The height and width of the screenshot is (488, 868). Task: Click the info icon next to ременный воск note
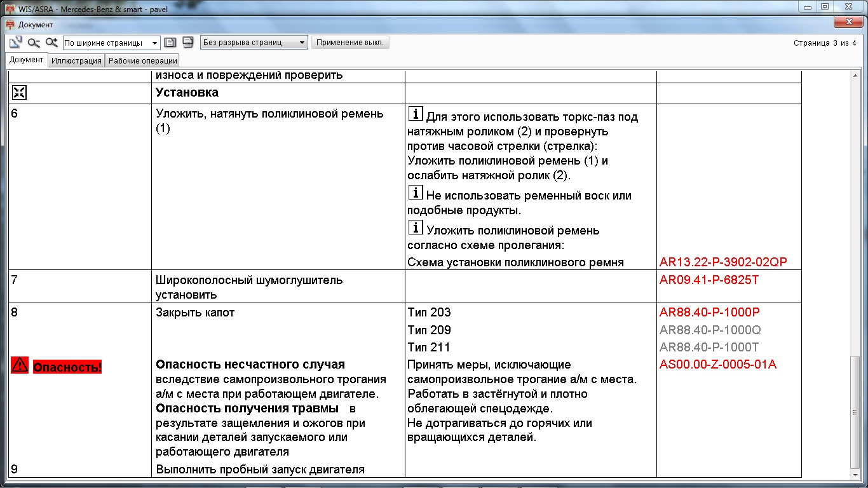(415, 193)
